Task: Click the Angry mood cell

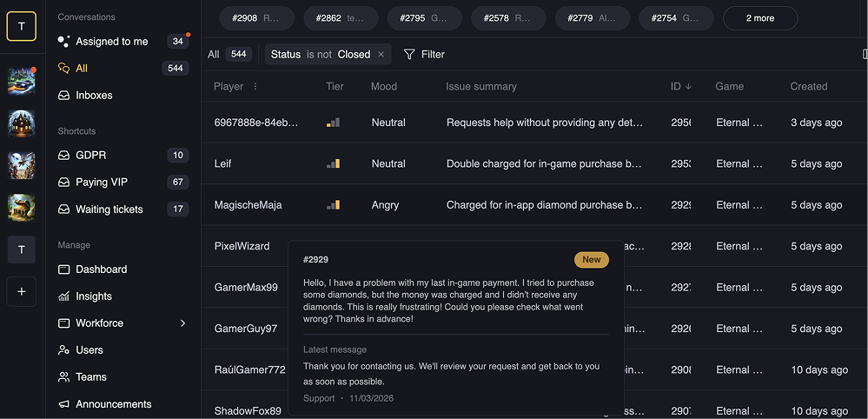Action: click(x=385, y=205)
